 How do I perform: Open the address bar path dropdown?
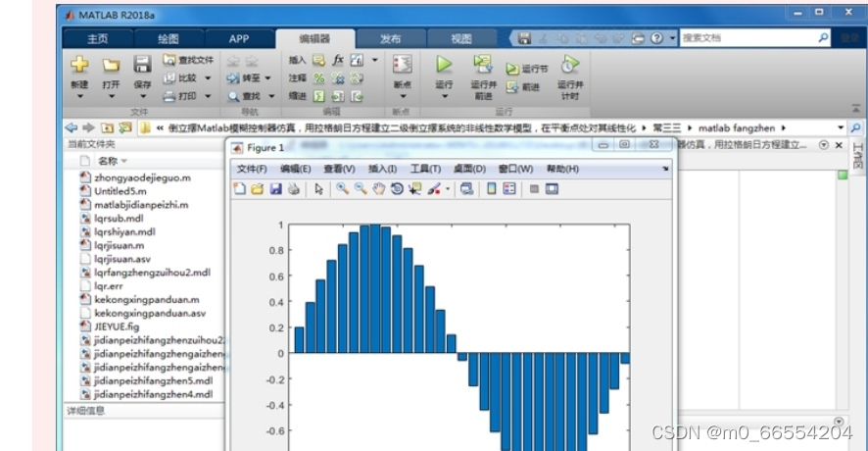841,128
